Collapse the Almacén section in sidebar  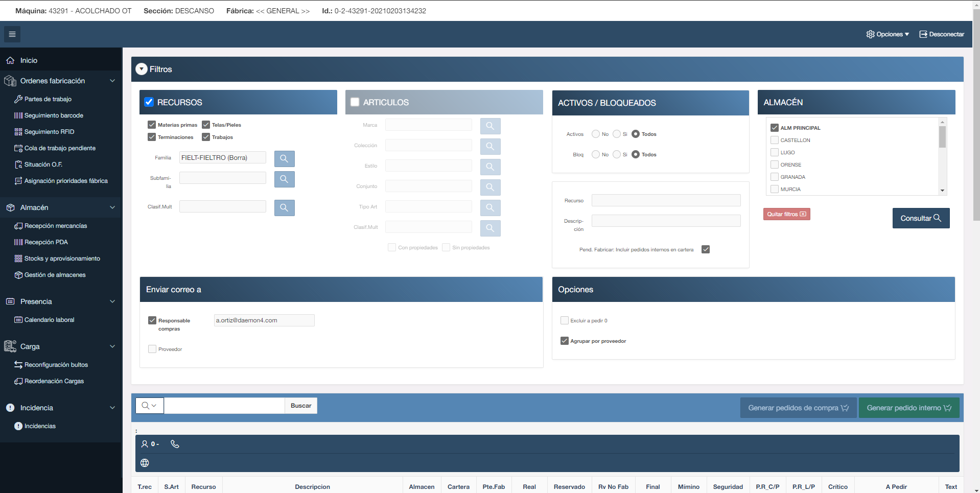point(112,207)
